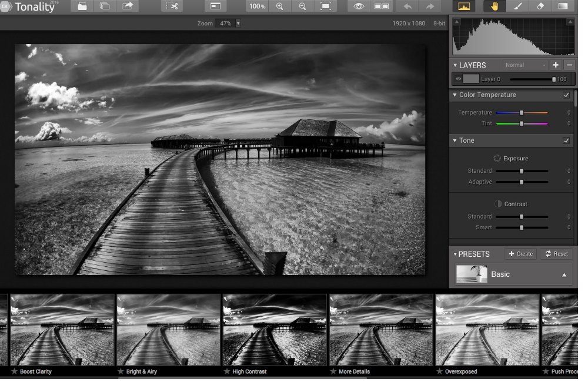Viewport: 588px width, 389px height.
Task: Apply the Bright & Airy preset thumbnail
Action: pyautogui.click(x=168, y=330)
